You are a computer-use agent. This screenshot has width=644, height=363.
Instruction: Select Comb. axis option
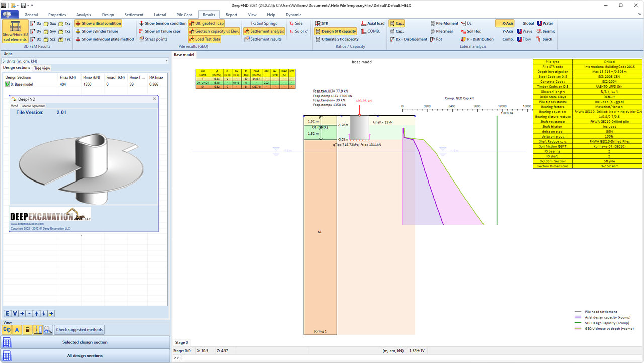[508, 39]
